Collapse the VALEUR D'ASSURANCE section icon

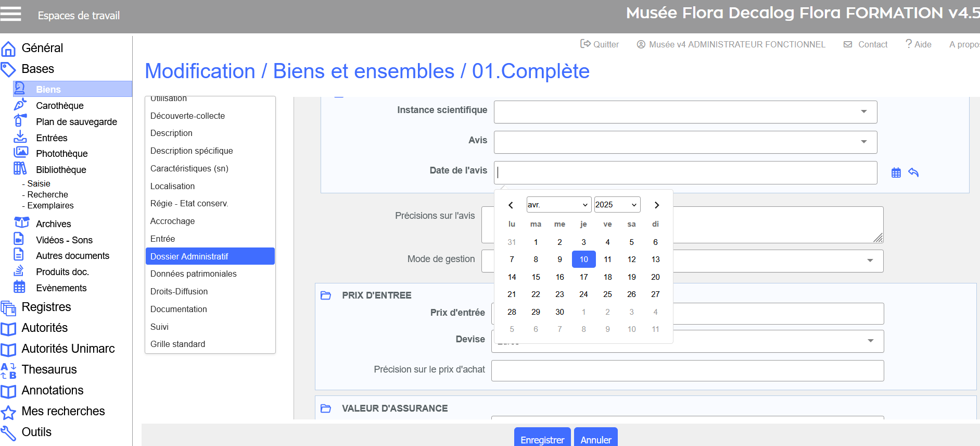pos(326,408)
